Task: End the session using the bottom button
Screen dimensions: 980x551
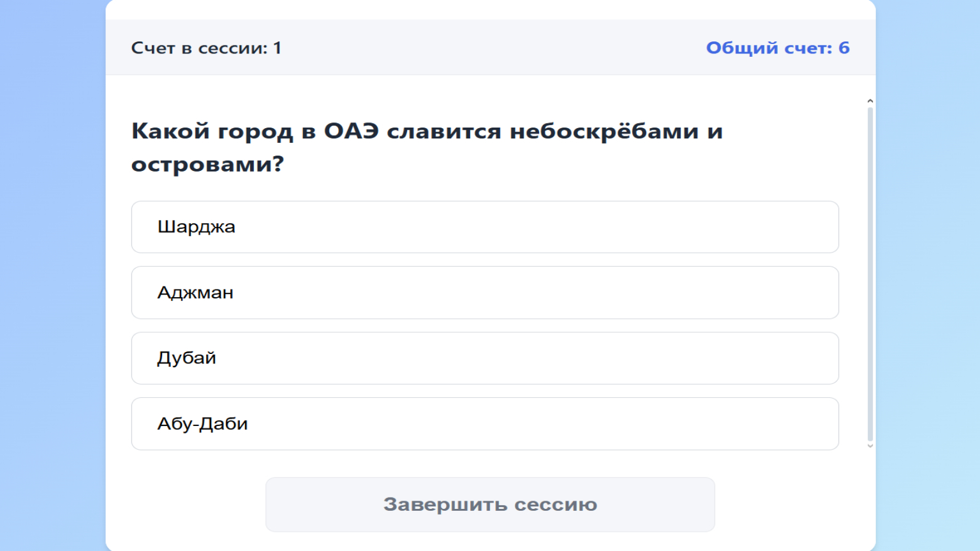Action: coord(490,504)
